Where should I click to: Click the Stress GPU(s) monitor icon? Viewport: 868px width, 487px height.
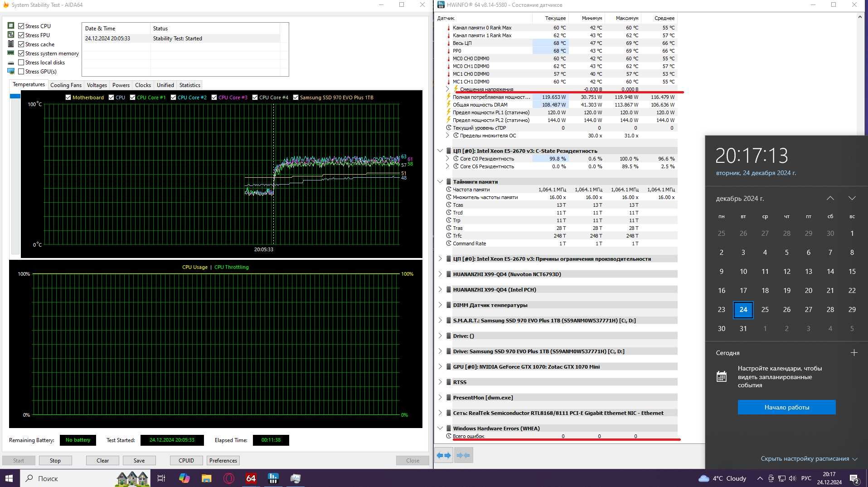[11, 71]
